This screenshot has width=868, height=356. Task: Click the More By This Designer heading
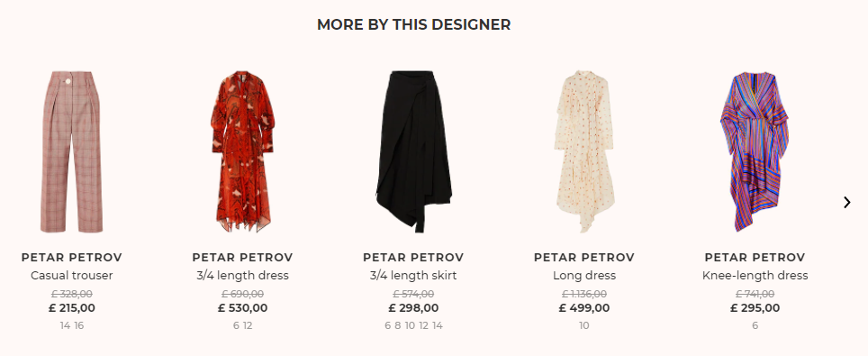point(413,24)
